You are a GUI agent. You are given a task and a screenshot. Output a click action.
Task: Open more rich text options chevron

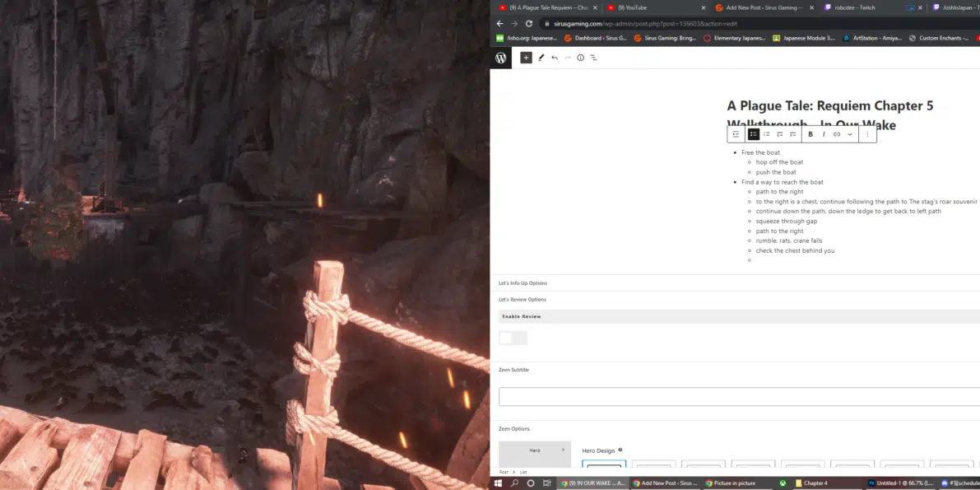(x=850, y=134)
